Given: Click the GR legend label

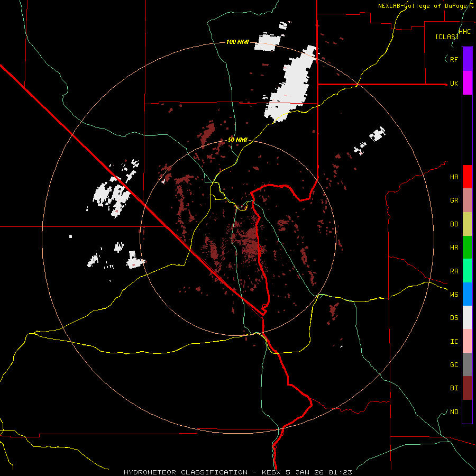Looking at the screenshot, I should coord(454,200).
